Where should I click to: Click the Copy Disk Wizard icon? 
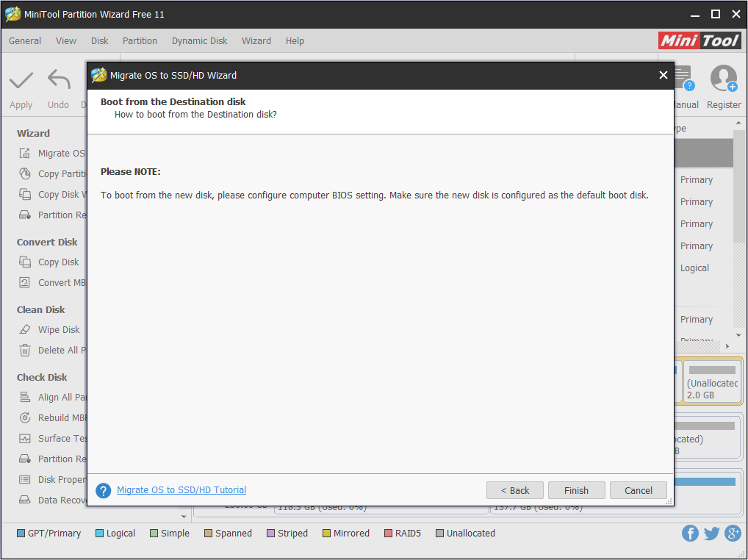[25, 194]
